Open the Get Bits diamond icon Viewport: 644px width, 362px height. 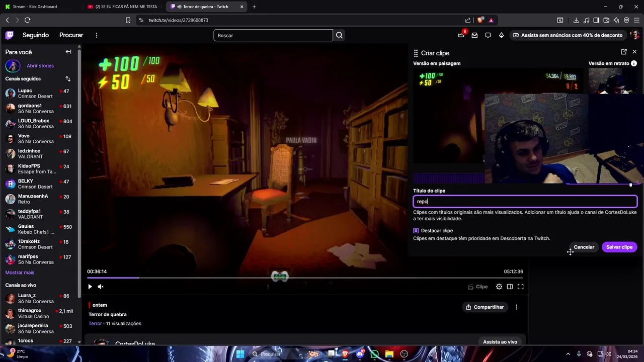(501, 35)
